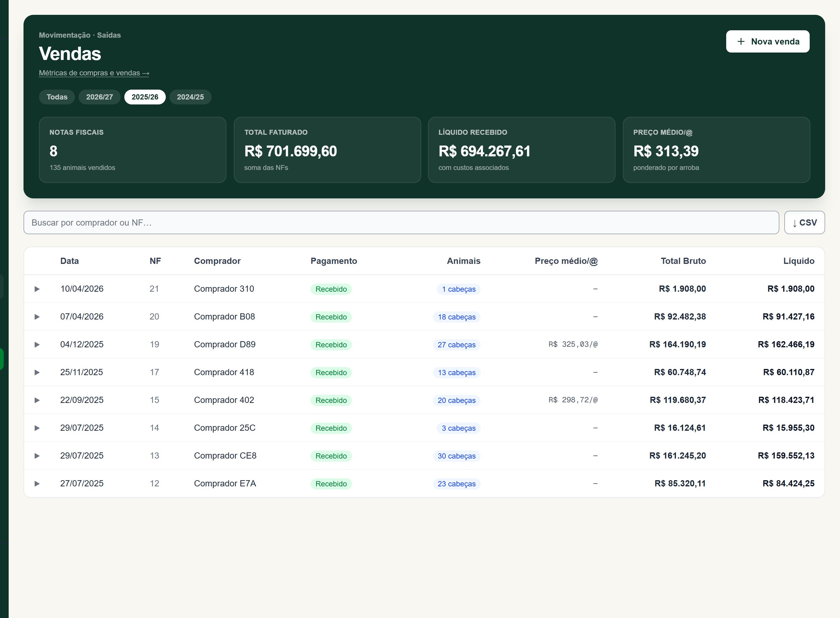The image size is (840, 618).
Task: Click the Total Bruto column header
Action: tap(683, 261)
